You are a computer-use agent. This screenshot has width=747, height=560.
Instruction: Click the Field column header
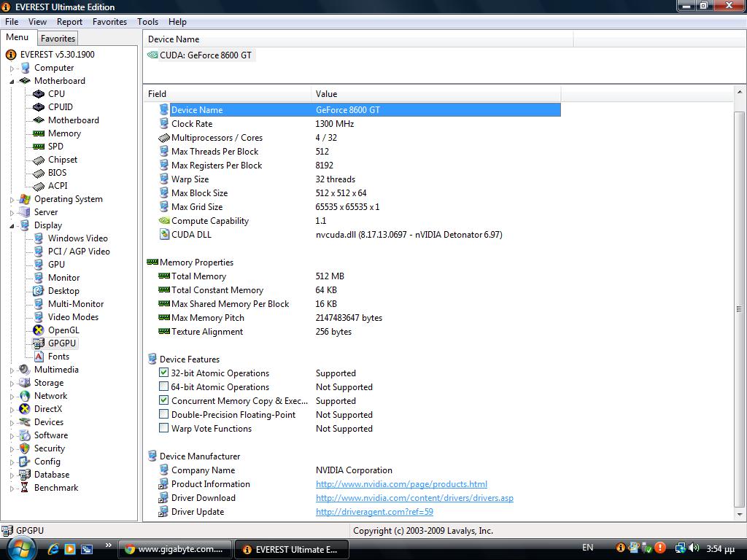click(x=228, y=94)
